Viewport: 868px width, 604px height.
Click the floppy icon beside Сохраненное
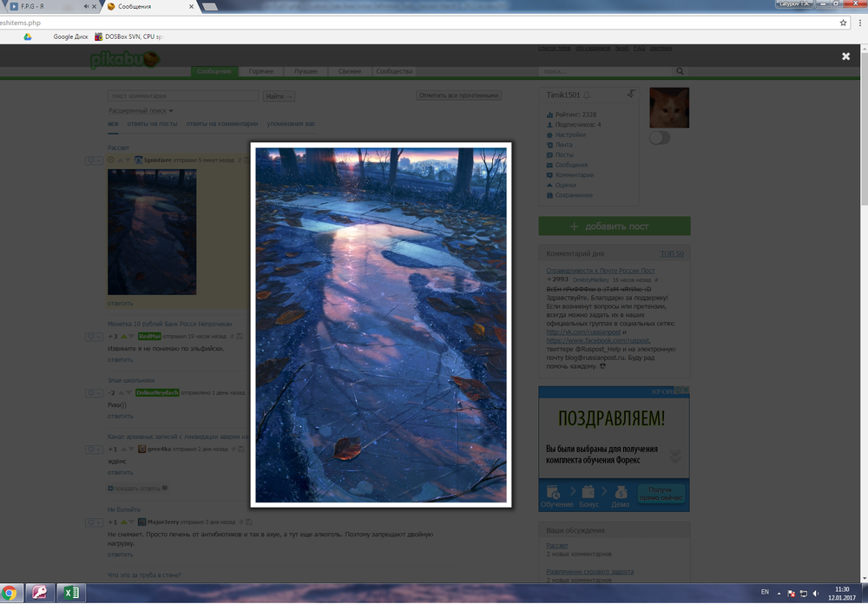click(549, 195)
